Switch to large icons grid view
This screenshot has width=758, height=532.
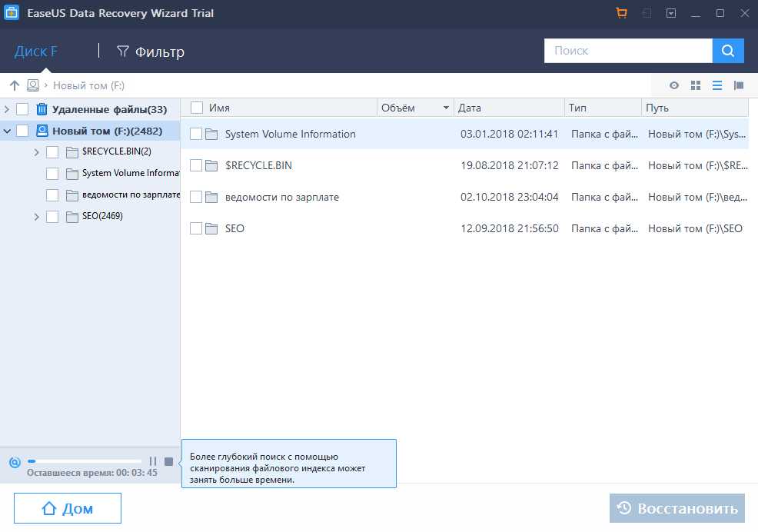696,85
